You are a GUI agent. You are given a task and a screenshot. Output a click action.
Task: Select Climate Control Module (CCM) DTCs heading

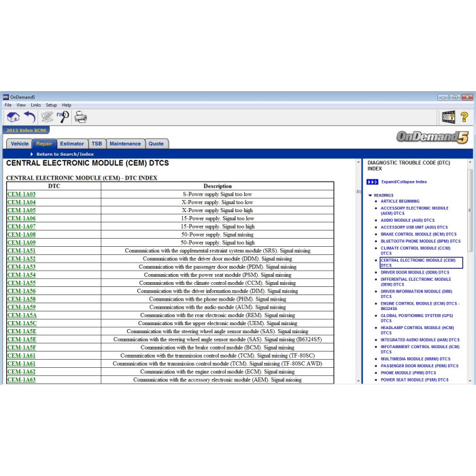coord(415,251)
